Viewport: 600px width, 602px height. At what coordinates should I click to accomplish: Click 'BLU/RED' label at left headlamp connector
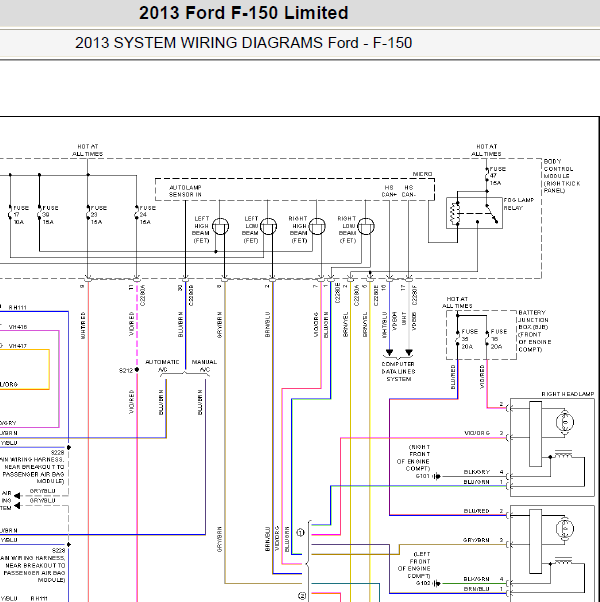[476, 511]
